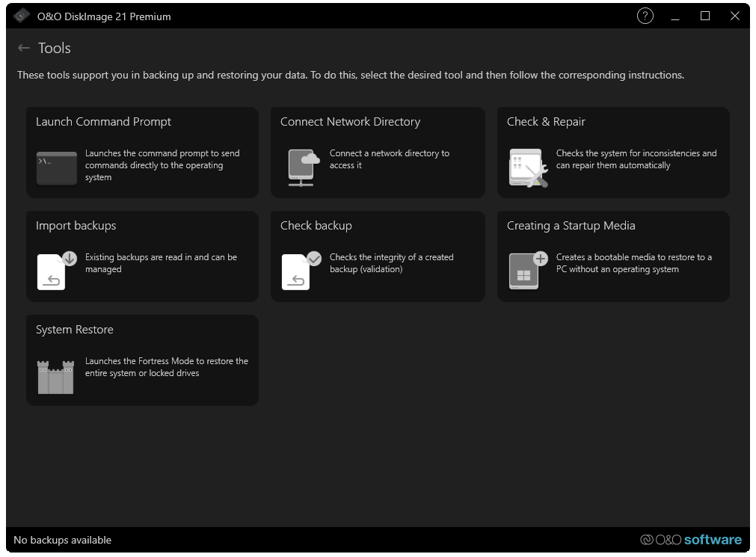Open the Launch Command Prompt card title
Viewport: 756px width, 557px height.
click(x=103, y=122)
